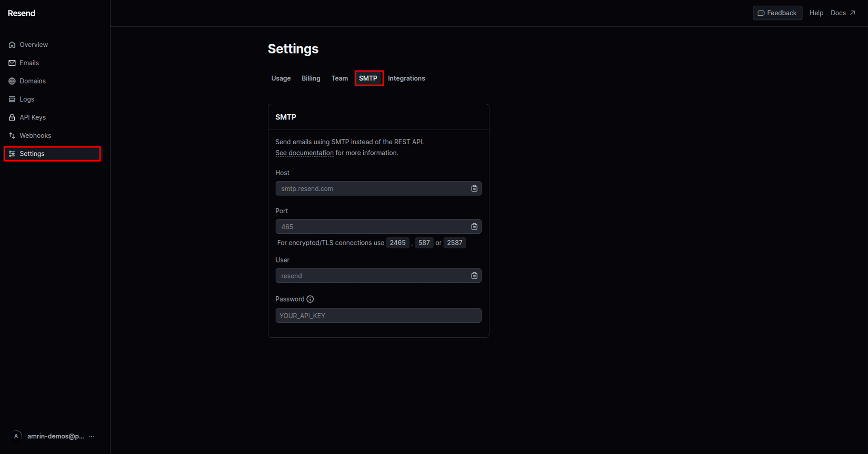The height and width of the screenshot is (454, 868).
Task: Copy the SMTP user value
Action: click(x=474, y=275)
